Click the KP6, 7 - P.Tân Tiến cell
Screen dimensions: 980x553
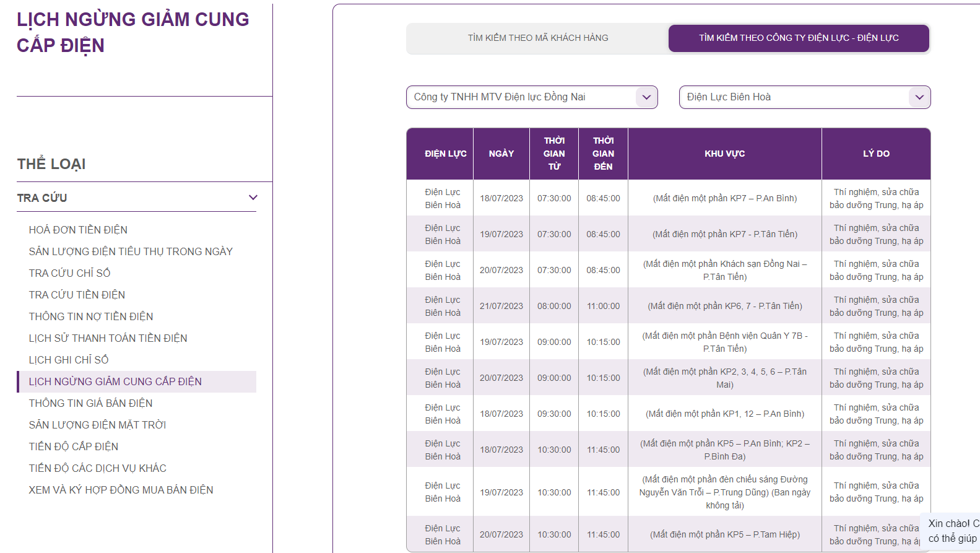coord(725,306)
